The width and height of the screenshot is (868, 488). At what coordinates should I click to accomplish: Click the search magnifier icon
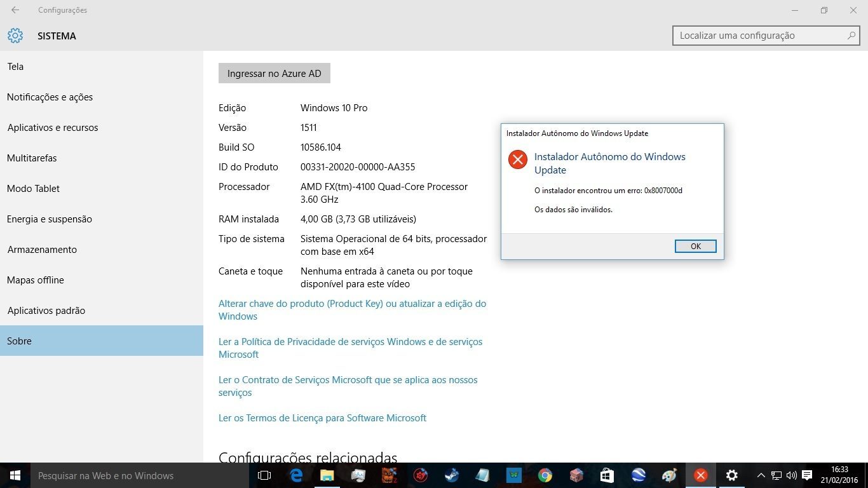tap(851, 36)
